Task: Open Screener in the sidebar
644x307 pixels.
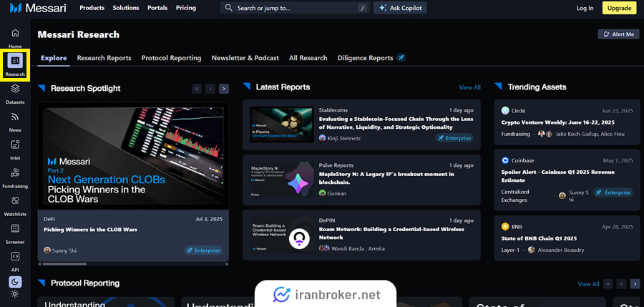Action: coord(15,233)
